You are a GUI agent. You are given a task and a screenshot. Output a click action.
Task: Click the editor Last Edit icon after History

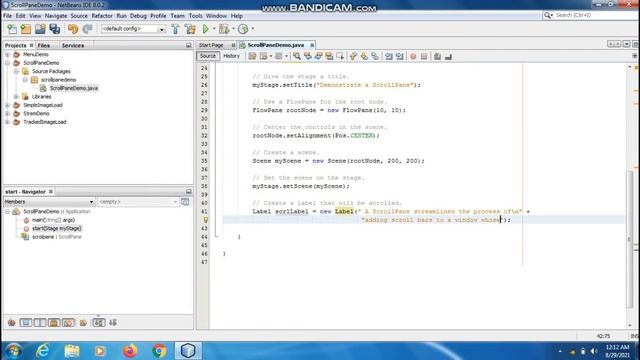[x=252, y=56]
